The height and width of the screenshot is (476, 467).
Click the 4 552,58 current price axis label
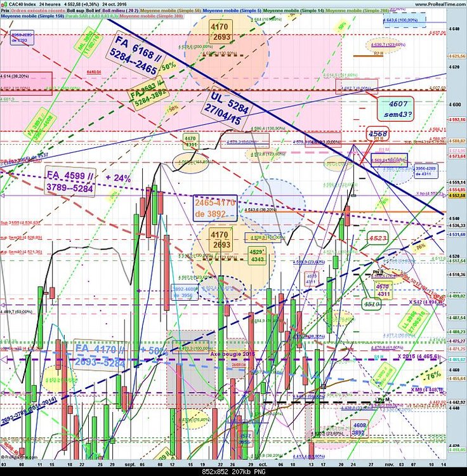457,196
